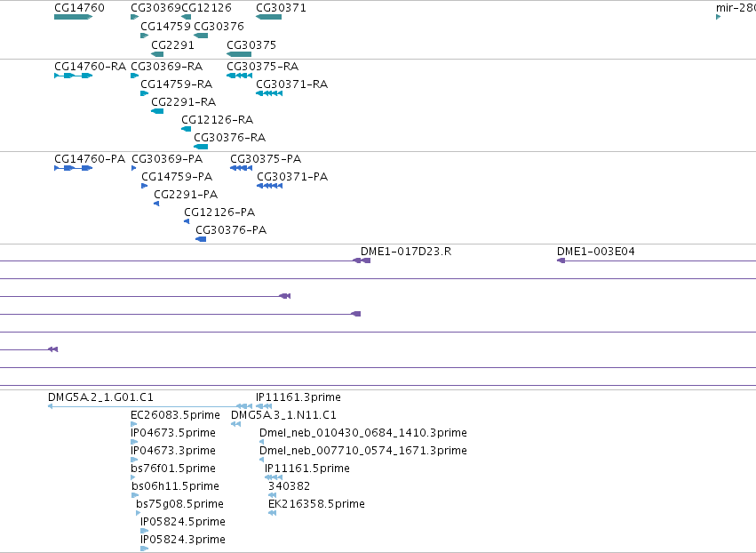Click the teal arrow glyph under CG30375 gene
This screenshot has width=756, height=553.
239,54
